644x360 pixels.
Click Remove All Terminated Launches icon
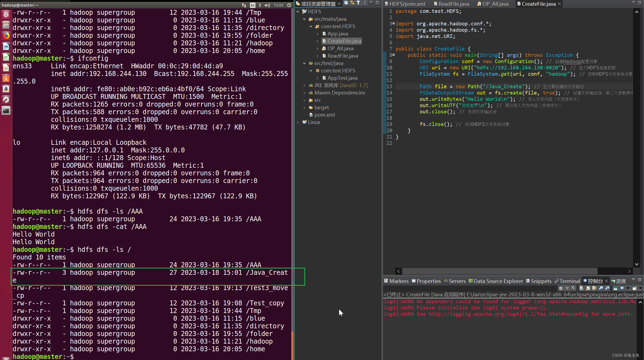[x=573, y=288]
